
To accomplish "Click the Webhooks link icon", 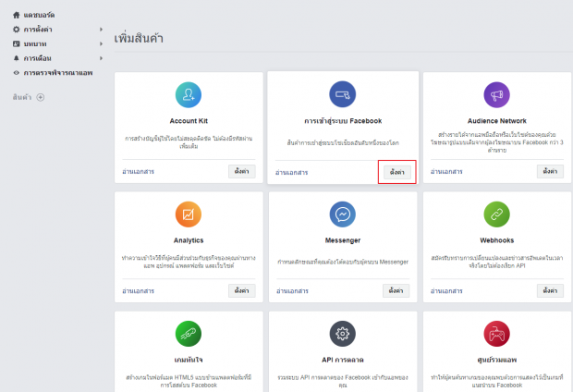I will tap(496, 214).
